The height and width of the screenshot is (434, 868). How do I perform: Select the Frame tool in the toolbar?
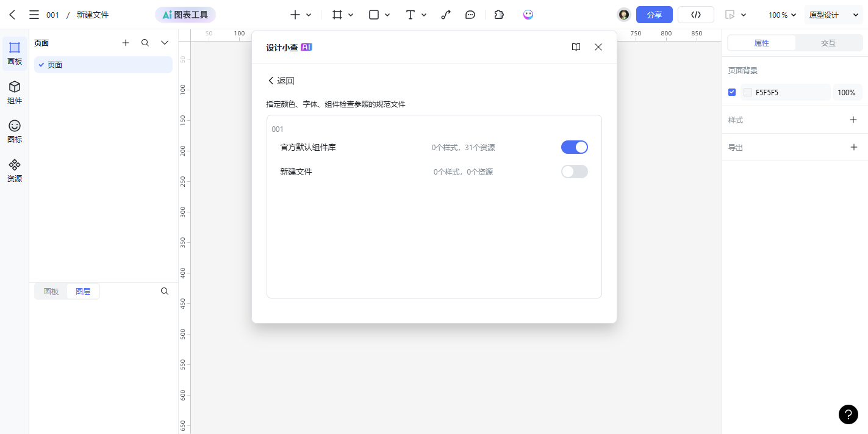(336, 14)
